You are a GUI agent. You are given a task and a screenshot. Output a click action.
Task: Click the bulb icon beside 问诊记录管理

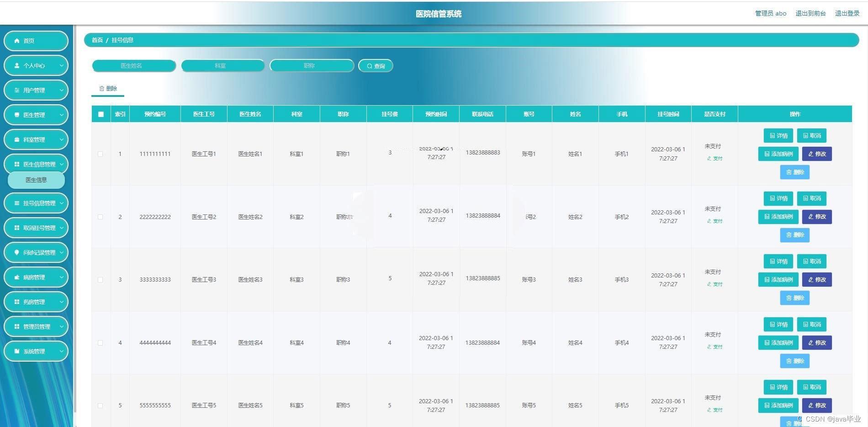[17, 252]
